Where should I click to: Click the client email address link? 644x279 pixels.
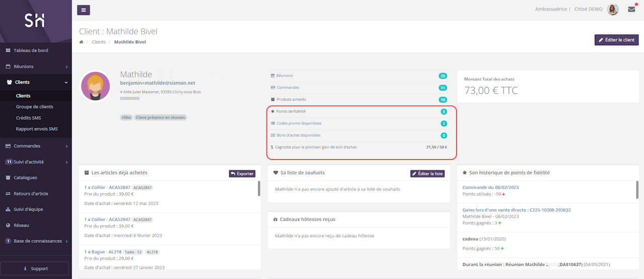157,83
